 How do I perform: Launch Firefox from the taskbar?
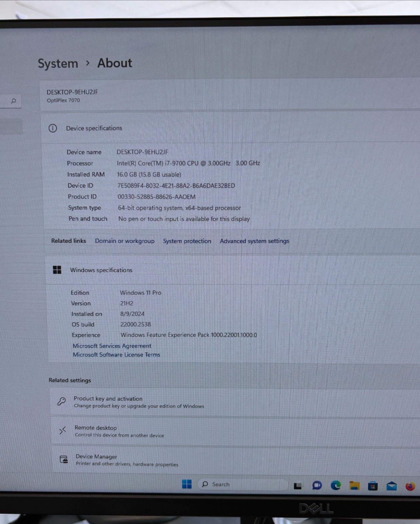point(410,486)
